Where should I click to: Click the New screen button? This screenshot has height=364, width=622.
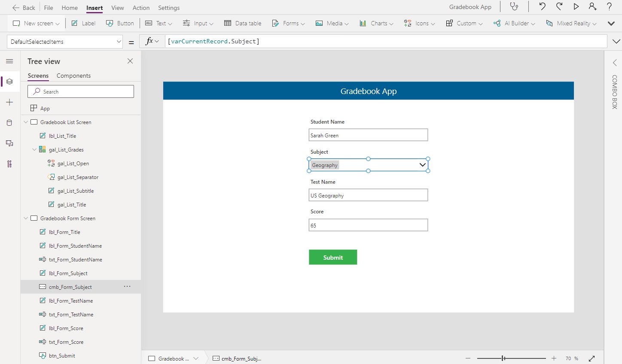point(36,23)
